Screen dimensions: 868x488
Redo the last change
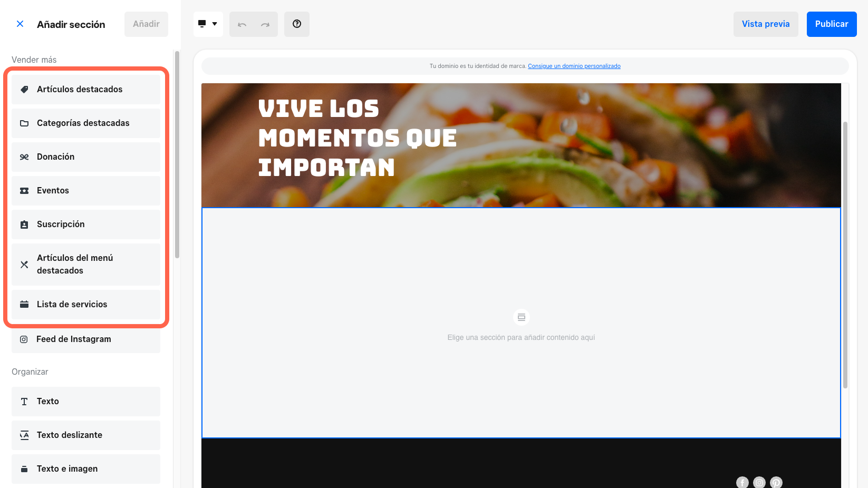click(265, 24)
